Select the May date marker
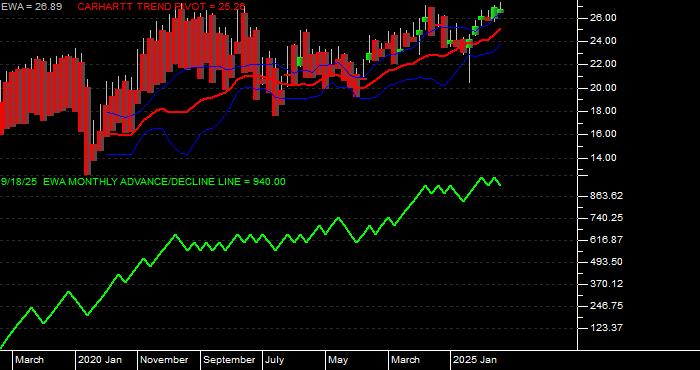The image size is (700, 370). pos(338,360)
